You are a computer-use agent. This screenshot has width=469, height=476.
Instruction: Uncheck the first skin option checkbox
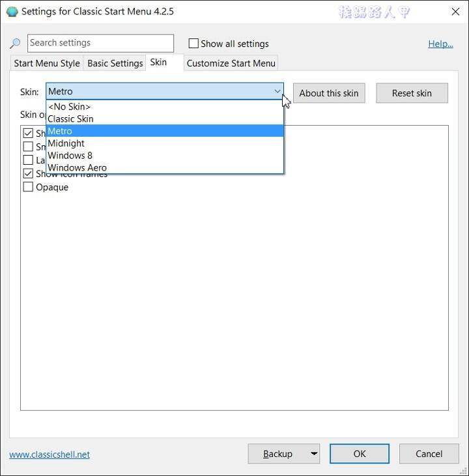coord(28,133)
